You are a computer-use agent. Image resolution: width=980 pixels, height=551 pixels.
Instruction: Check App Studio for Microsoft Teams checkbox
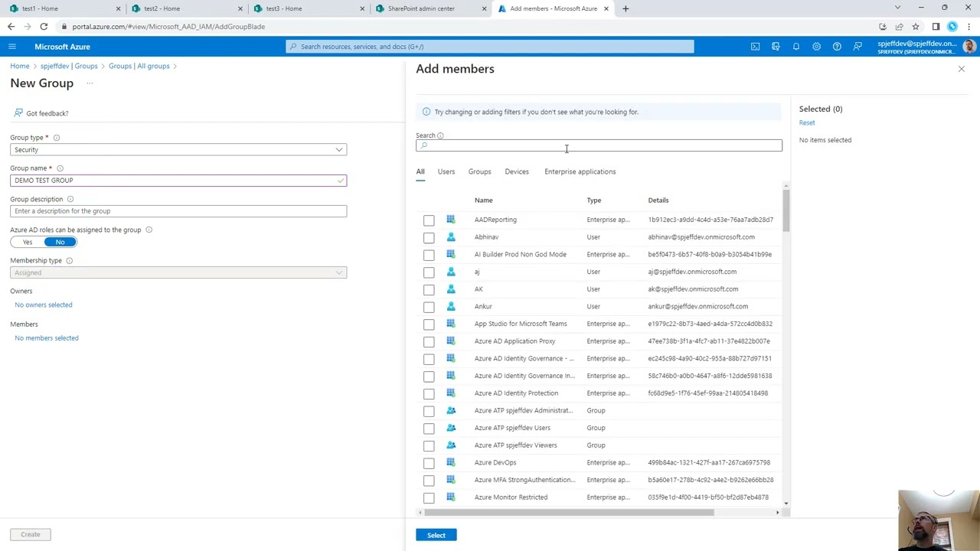pos(429,324)
